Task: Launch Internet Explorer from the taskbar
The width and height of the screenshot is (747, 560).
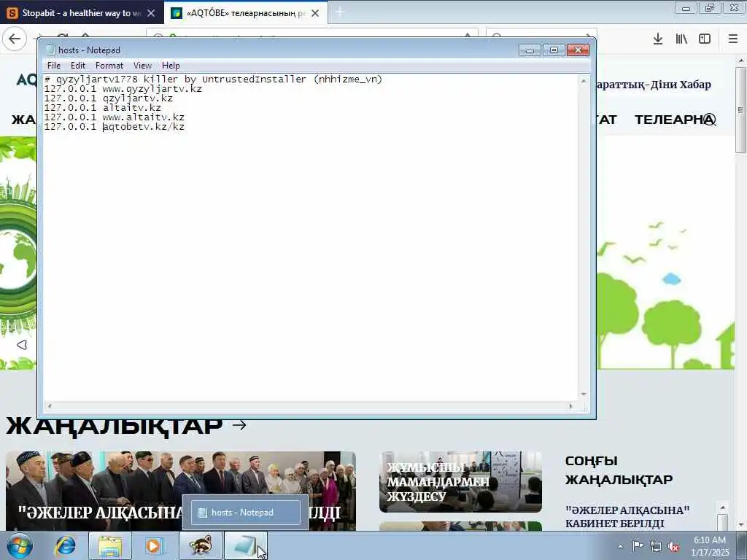Action: pos(65,545)
